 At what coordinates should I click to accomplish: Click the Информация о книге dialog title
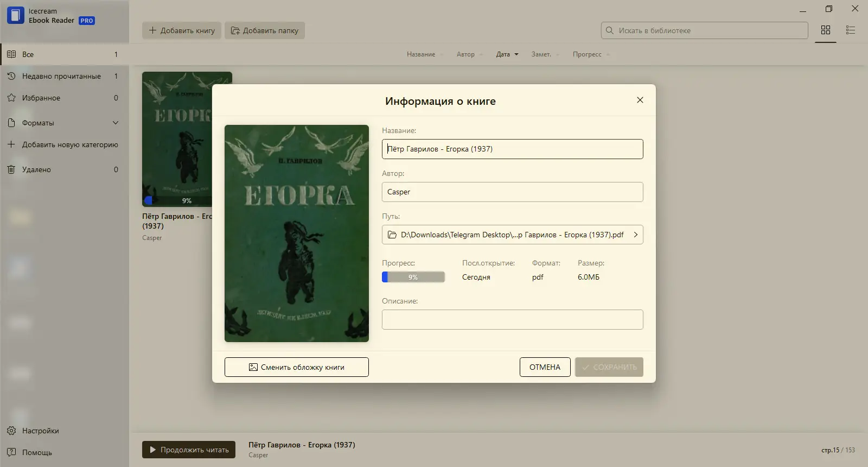point(441,101)
